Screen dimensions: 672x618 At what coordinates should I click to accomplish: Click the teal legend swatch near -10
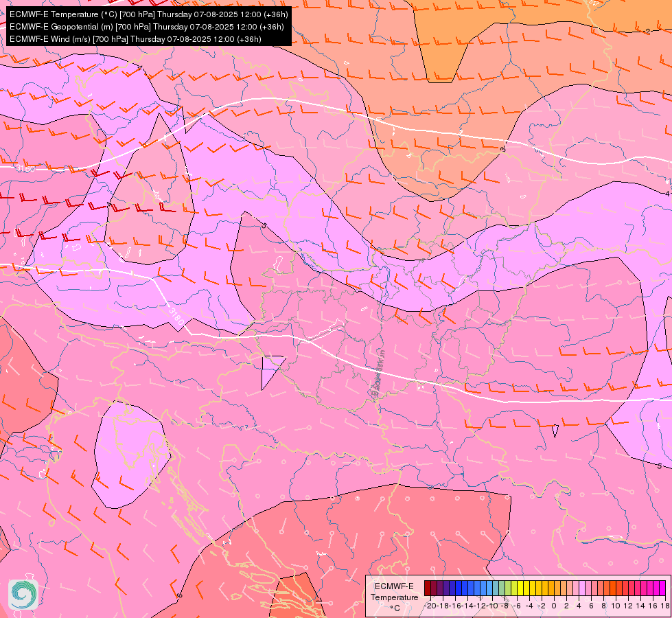click(496, 588)
